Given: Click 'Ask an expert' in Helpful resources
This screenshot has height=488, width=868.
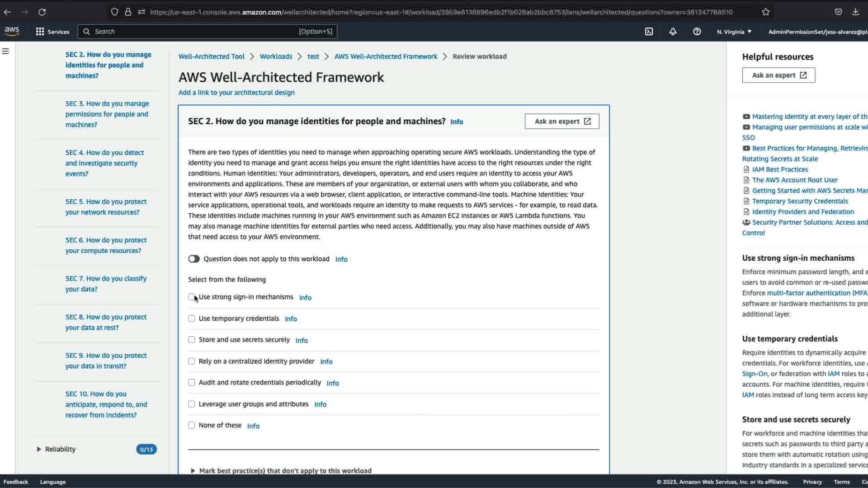Looking at the screenshot, I should (x=778, y=75).
